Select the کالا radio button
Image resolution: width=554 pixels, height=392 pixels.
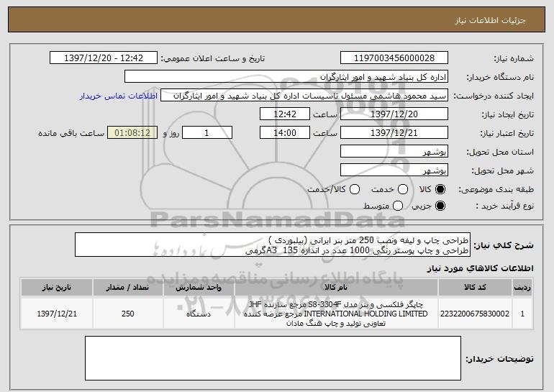pyautogui.click(x=440, y=189)
